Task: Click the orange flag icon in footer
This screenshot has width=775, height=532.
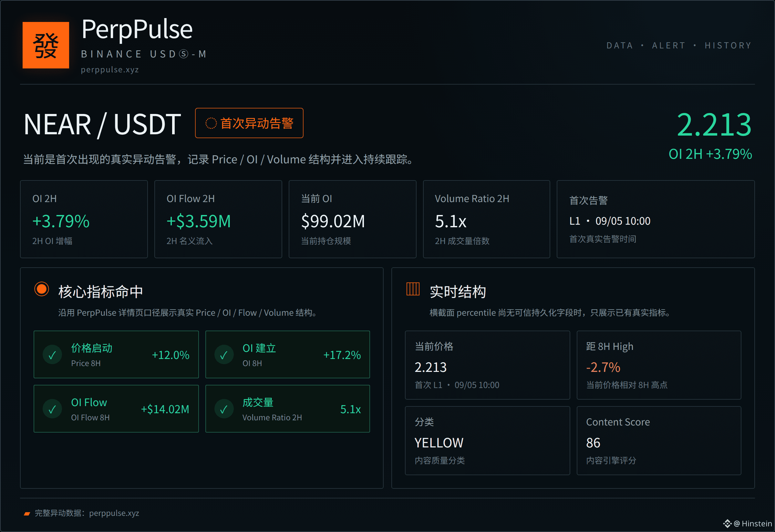Action: click(27, 514)
